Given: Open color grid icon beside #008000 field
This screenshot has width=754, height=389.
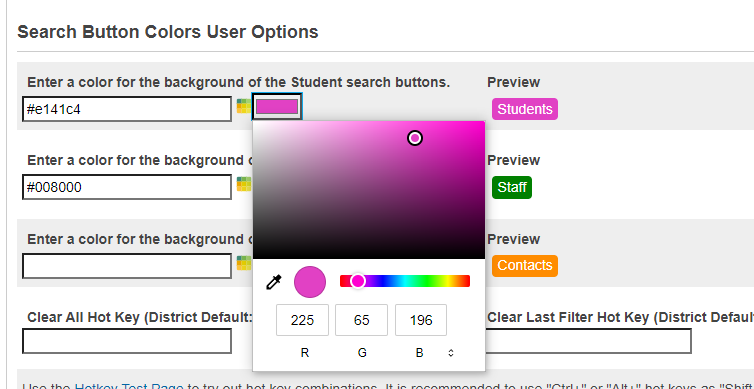Looking at the screenshot, I should coord(244,184).
